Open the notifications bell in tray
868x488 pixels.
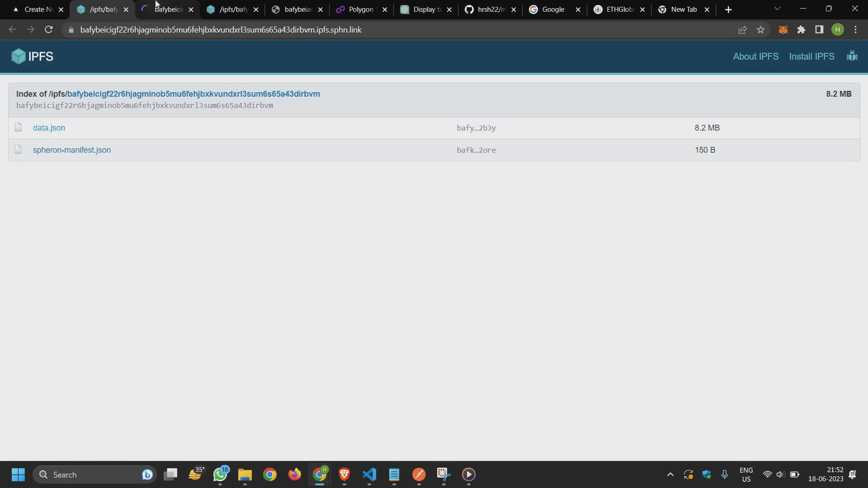tap(853, 474)
